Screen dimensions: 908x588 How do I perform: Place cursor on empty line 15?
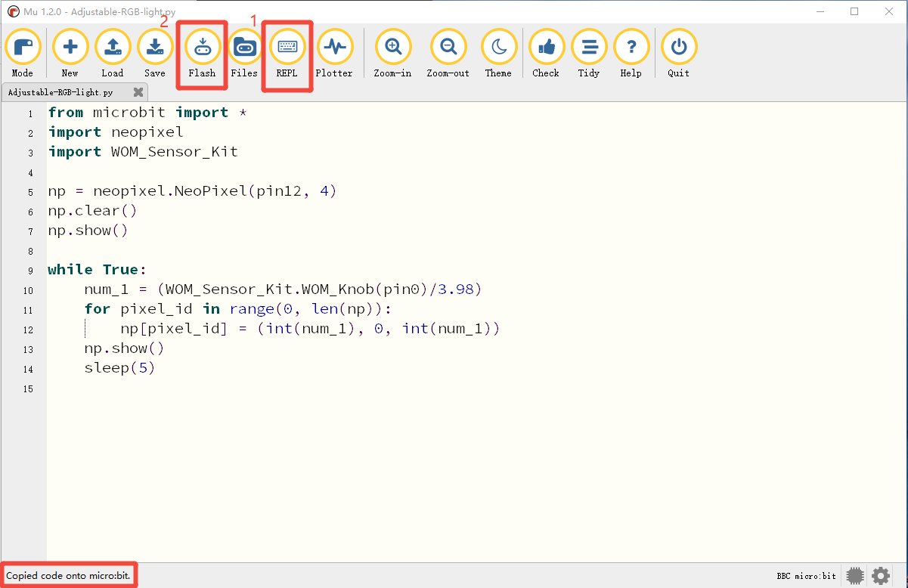[476, 388]
